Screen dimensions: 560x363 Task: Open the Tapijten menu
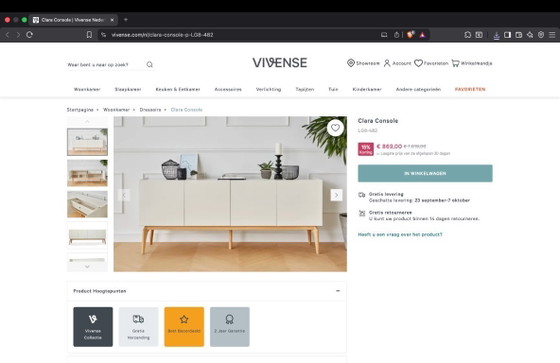pos(305,89)
